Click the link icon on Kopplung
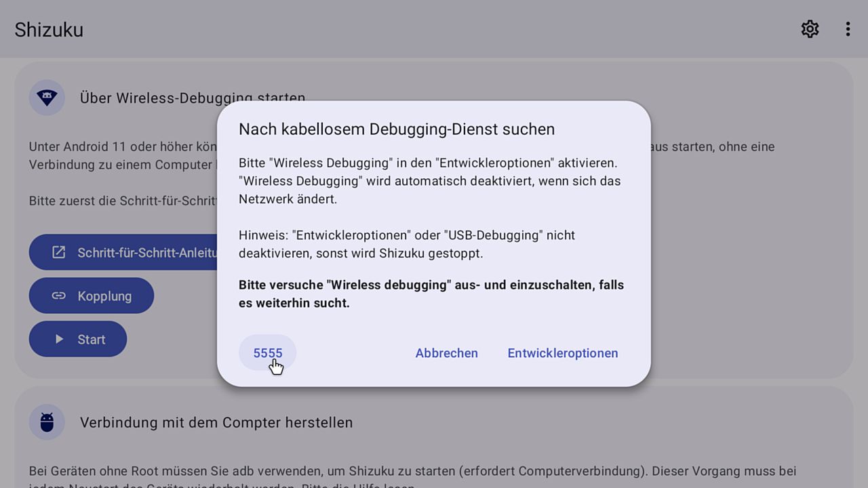The image size is (868, 488). point(59,296)
